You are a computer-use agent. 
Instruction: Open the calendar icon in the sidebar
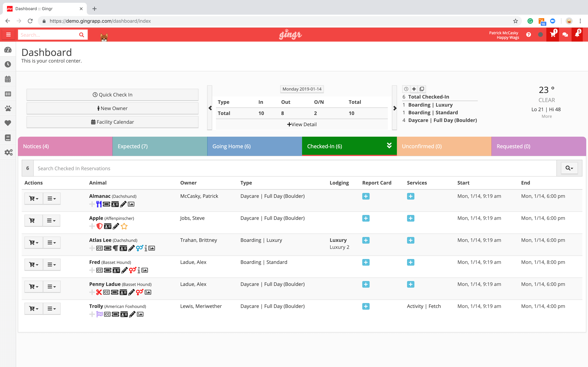[x=8, y=79]
